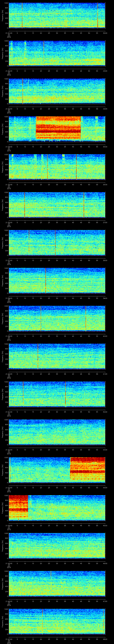The width and height of the screenshot is (114, 644).
Task: Select the spectrogram panel starting at 21:42:00
Action: point(57,432)
